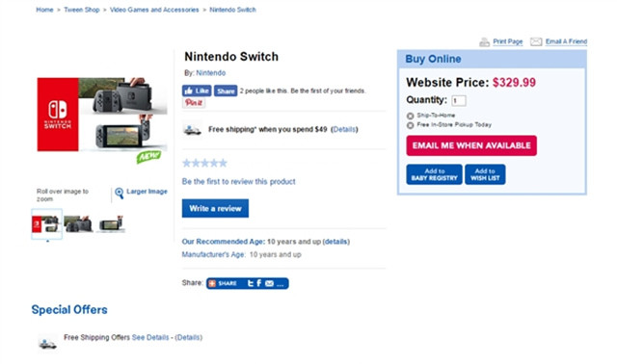Viewport: 617px width, 364px height.
Task: Open the share bar more options ellipsis
Action: [x=281, y=285]
